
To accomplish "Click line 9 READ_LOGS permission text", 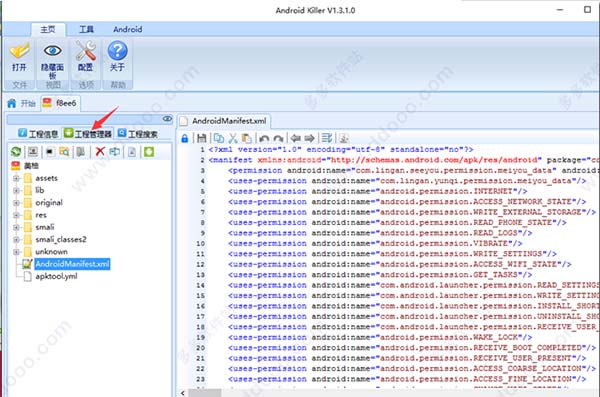I will [448, 233].
